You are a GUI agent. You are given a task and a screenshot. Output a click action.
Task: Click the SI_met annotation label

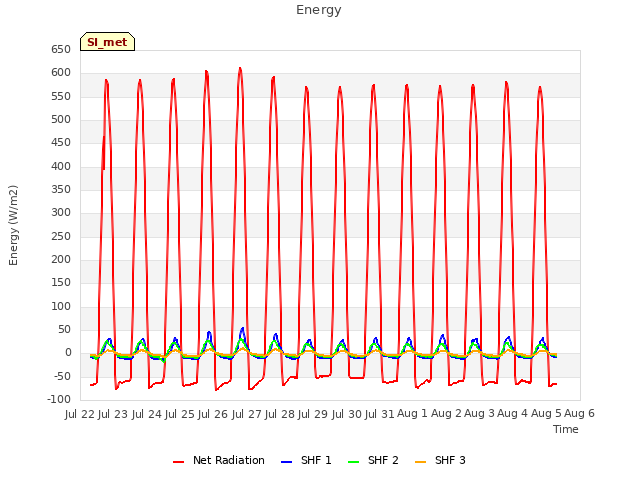[x=107, y=42]
